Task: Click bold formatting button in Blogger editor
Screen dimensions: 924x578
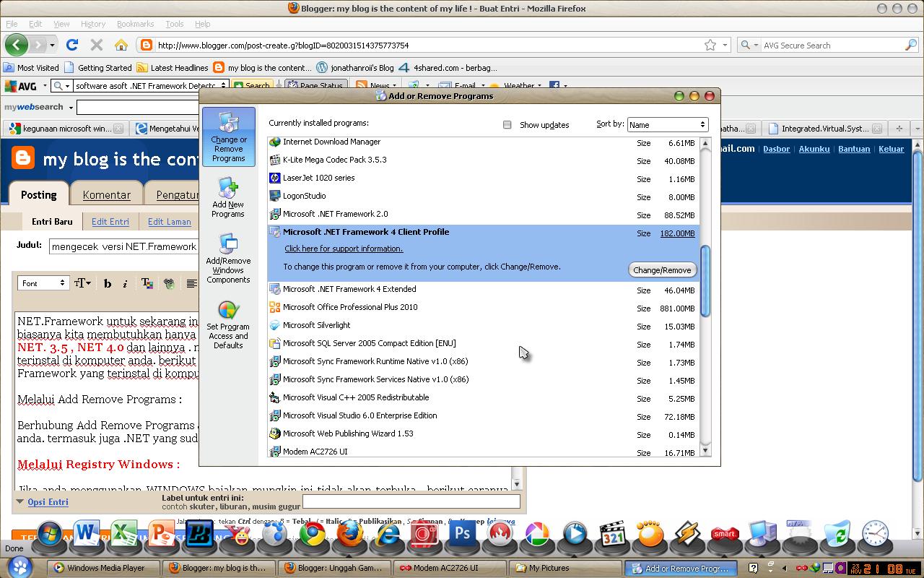Action: (x=108, y=283)
